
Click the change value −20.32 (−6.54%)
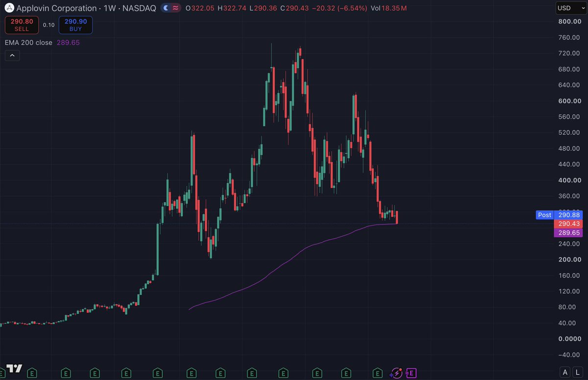pos(339,8)
